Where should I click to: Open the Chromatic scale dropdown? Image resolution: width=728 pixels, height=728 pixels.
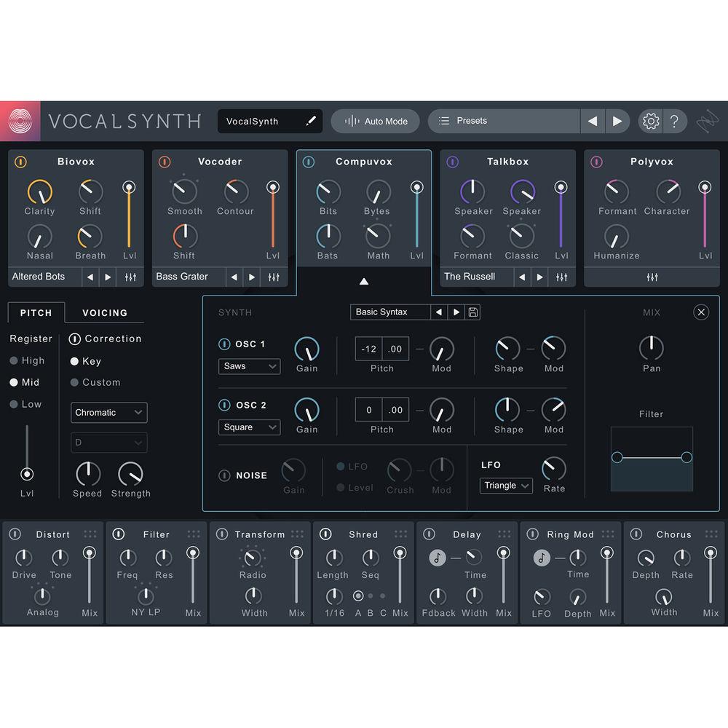108,413
